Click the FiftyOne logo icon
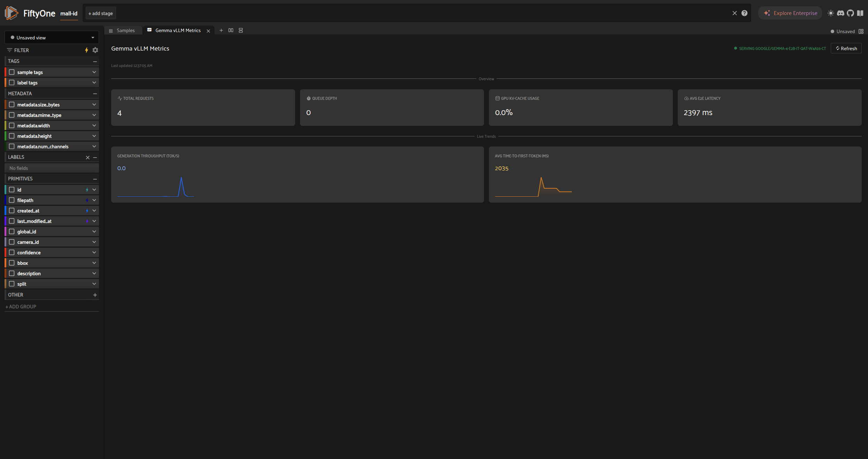The image size is (868, 459). click(x=11, y=13)
